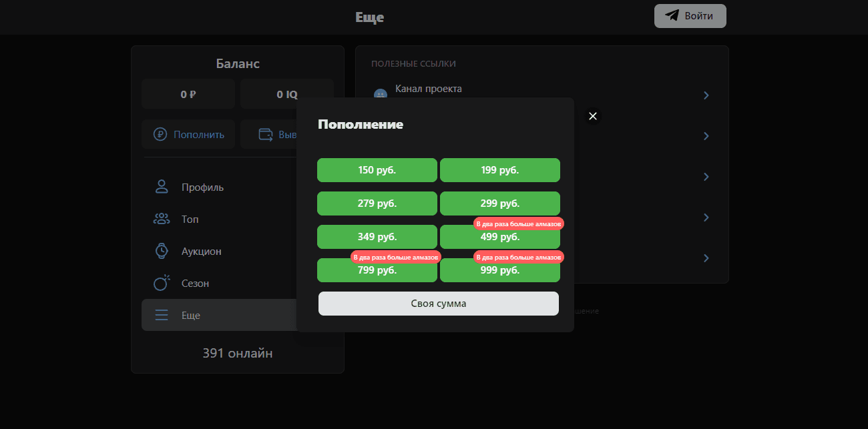Screen dimensions: 868x429
Task: Click the Топ group icon
Action: coord(162,219)
